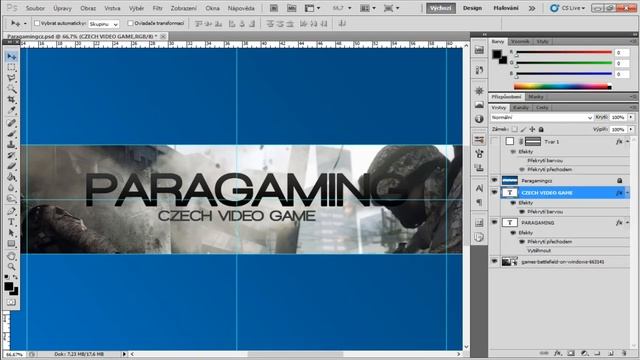Open the Úpravy menu
Viewport: 640px width, 360px height.
point(62,8)
